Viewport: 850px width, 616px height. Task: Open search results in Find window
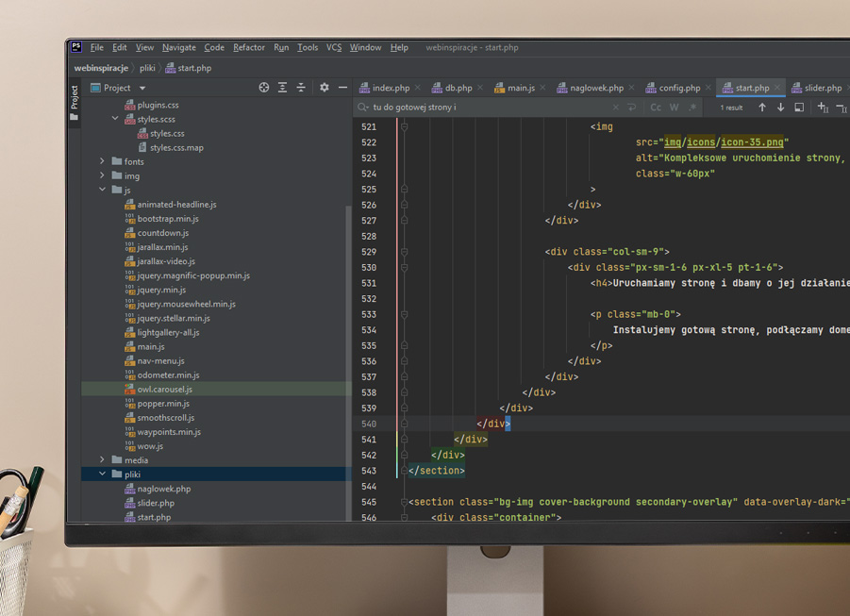pos(799,108)
